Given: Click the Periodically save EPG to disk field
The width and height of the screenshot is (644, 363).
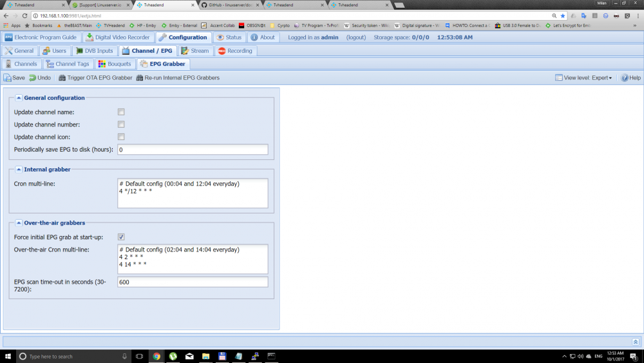Looking at the screenshot, I should [193, 150].
